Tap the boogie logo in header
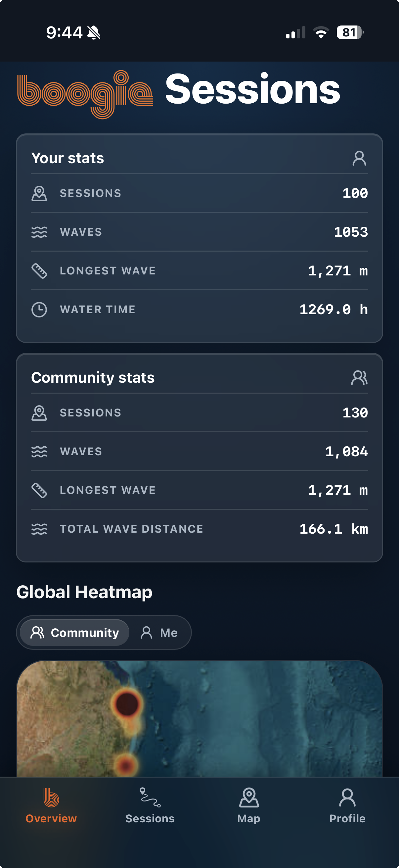This screenshot has width=399, height=868. coord(85,94)
